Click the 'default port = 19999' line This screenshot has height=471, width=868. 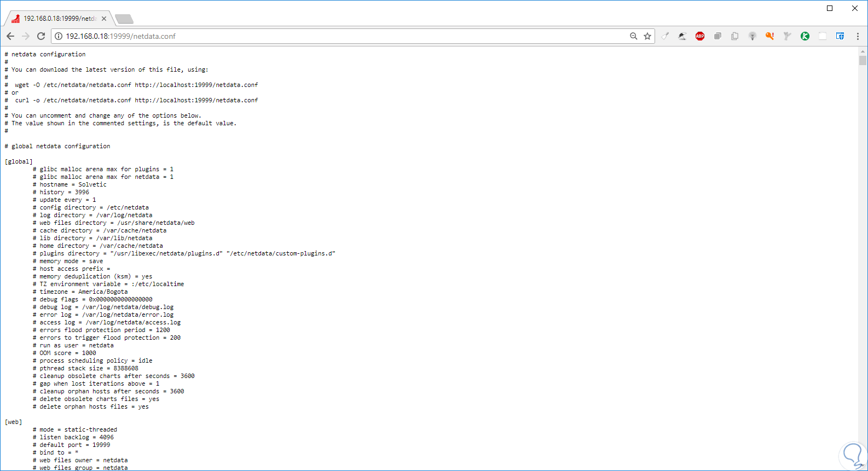pyautogui.click(x=71, y=445)
